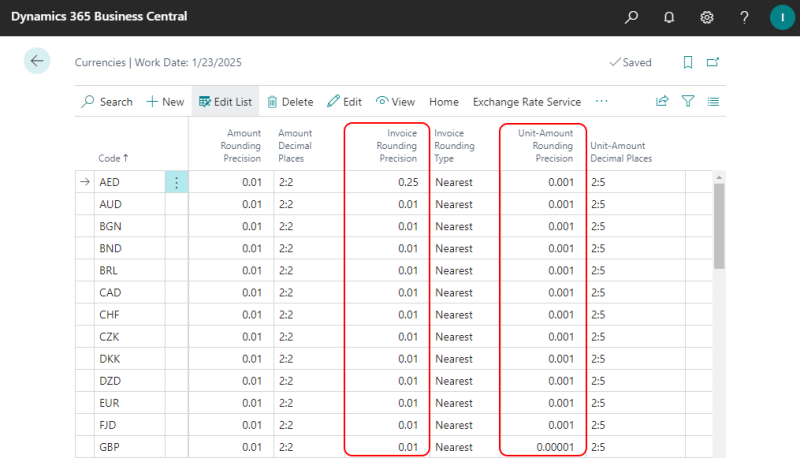Image resolution: width=800 pixels, height=458 pixels.
Task: Open the help question mark
Action: (744, 17)
